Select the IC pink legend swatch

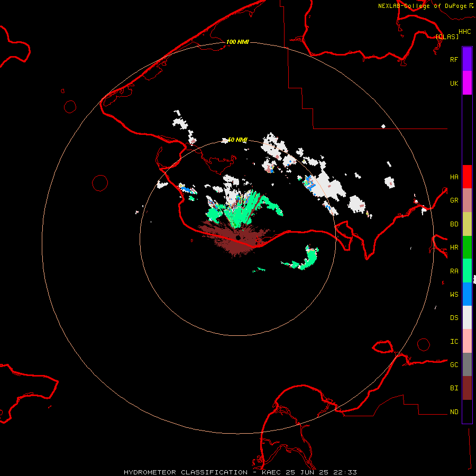click(x=467, y=341)
